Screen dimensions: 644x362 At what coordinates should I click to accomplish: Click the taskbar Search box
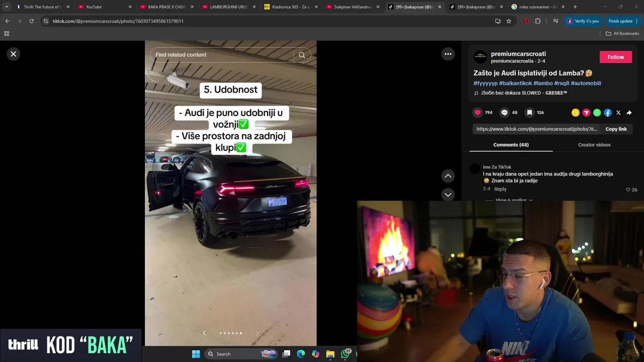pyautogui.click(x=242, y=354)
